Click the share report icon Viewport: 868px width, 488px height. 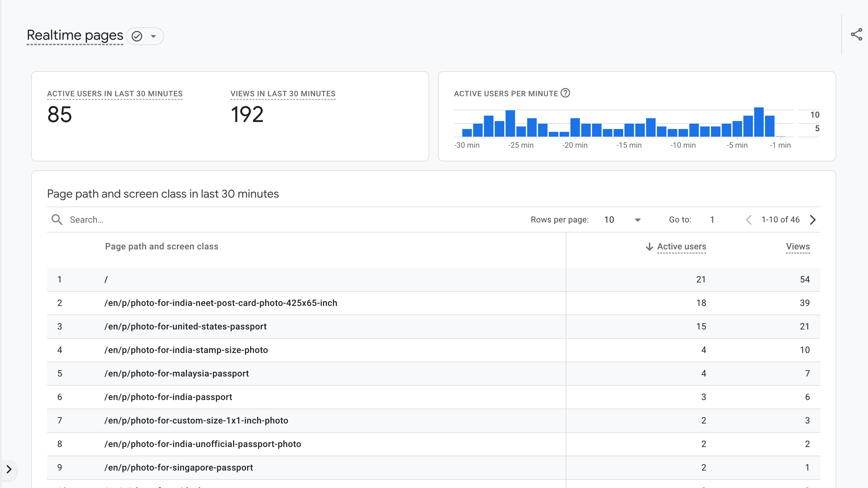(856, 35)
